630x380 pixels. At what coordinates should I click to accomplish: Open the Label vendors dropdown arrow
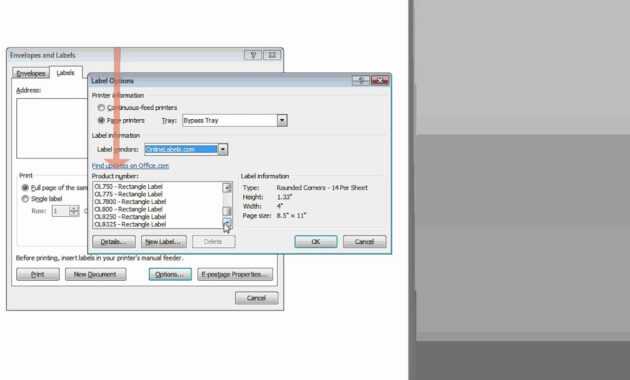tap(223, 149)
